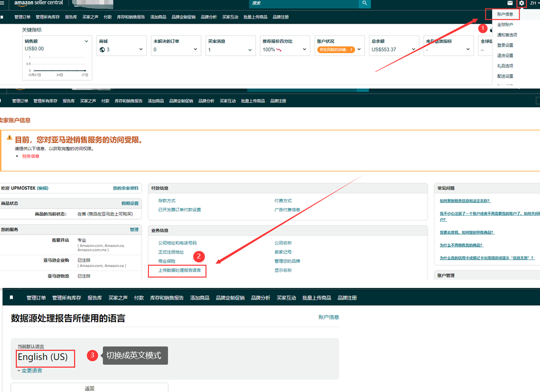Open 买家之声 on the language page navbar
540x392 pixels.
click(118, 298)
